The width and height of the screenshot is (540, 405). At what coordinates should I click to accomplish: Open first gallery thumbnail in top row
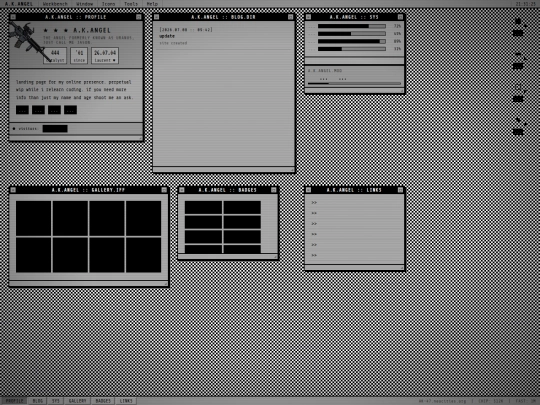[x=33, y=218]
